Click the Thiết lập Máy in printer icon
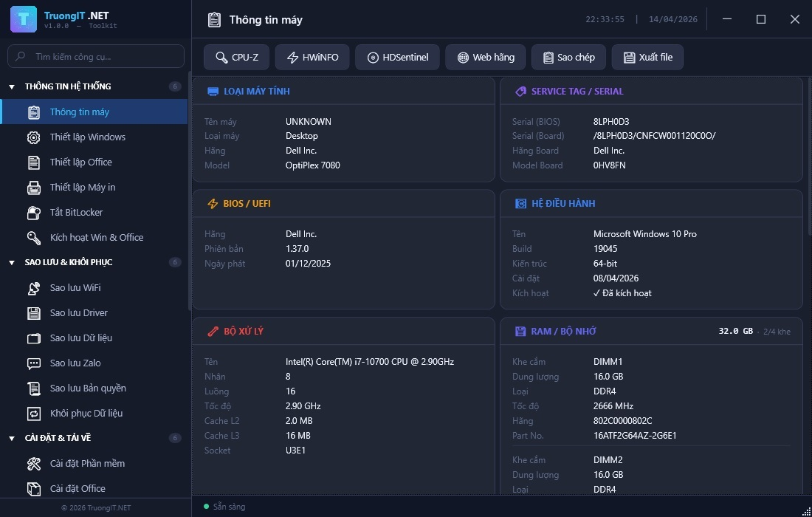Image resolution: width=812 pixels, height=517 pixels. (34, 188)
